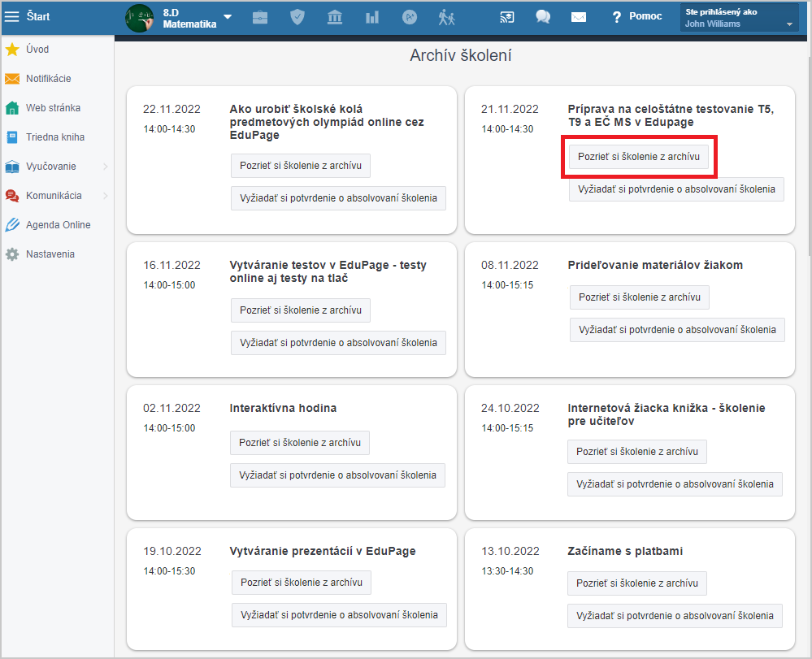Open the hamburger Štart menu icon
The width and height of the screenshot is (812, 659).
tap(11, 16)
